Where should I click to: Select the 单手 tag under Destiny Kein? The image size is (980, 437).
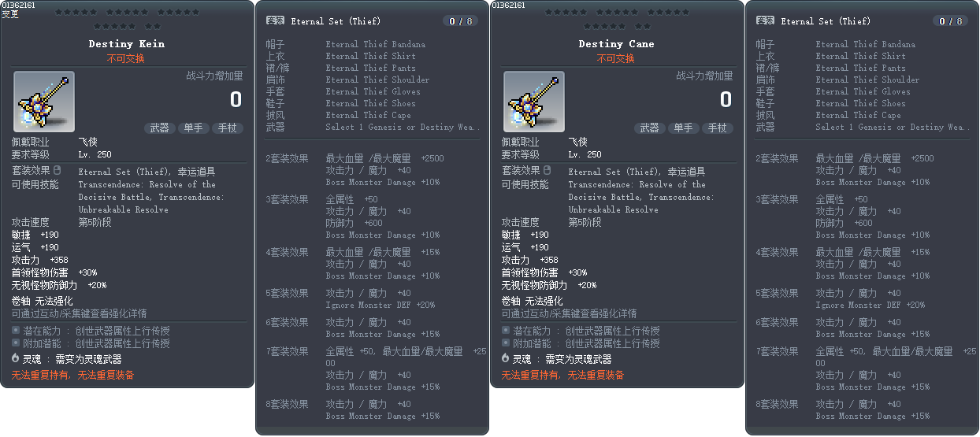pos(194,128)
